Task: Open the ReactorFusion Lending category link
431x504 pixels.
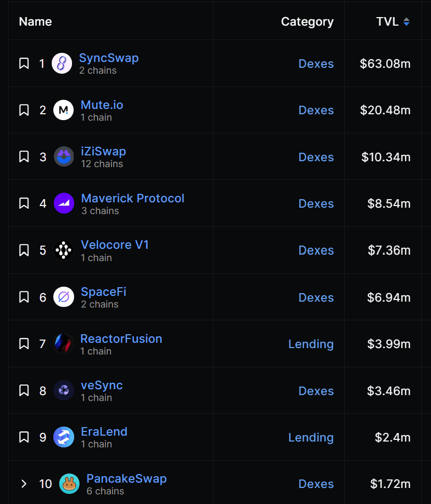Action: point(311,344)
